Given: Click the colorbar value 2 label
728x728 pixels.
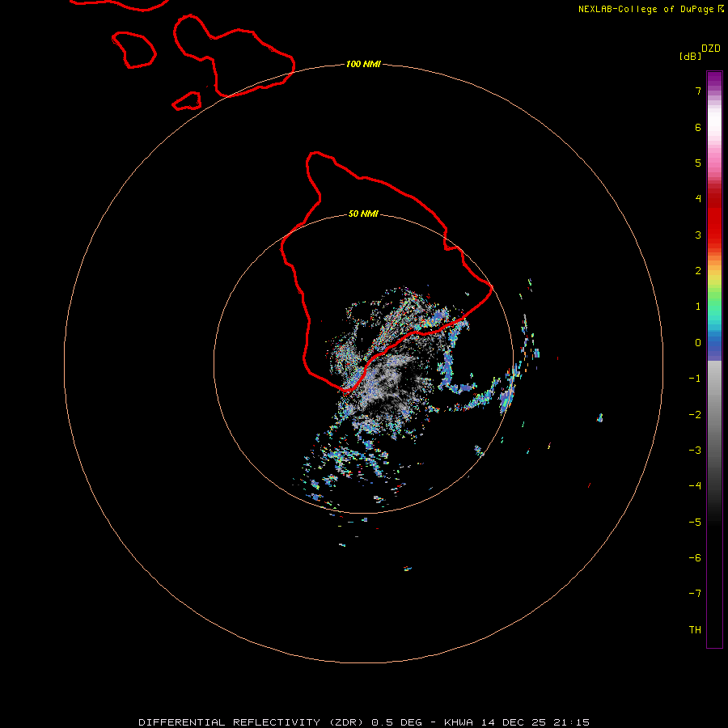Looking at the screenshot, I should [x=698, y=271].
